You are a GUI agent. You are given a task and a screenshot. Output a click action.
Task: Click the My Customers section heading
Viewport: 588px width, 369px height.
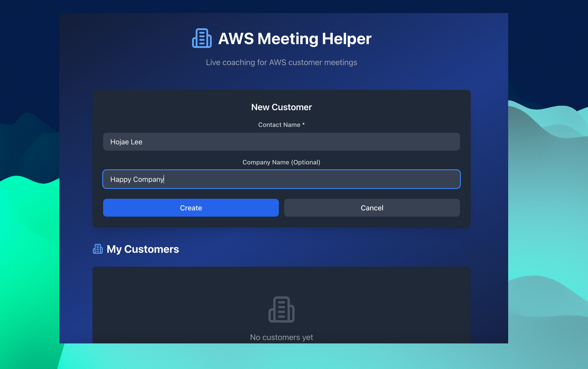[x=143, y=249]
